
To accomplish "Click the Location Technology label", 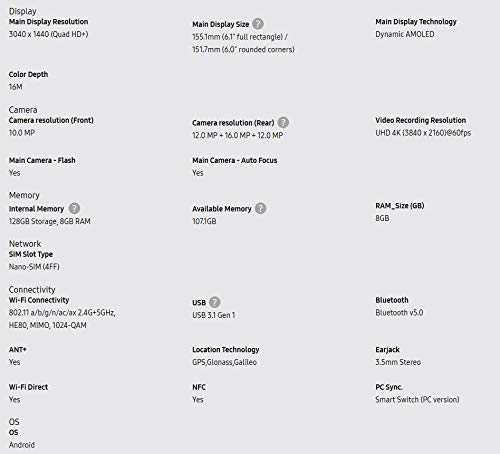I will click(226, 350).
